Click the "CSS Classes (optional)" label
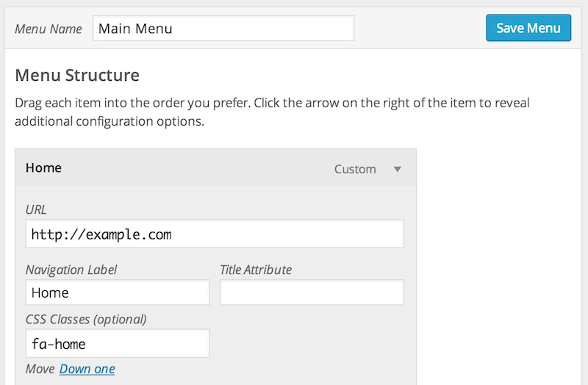Viewport: 588px width, 385px height. (x=86, y=319)
